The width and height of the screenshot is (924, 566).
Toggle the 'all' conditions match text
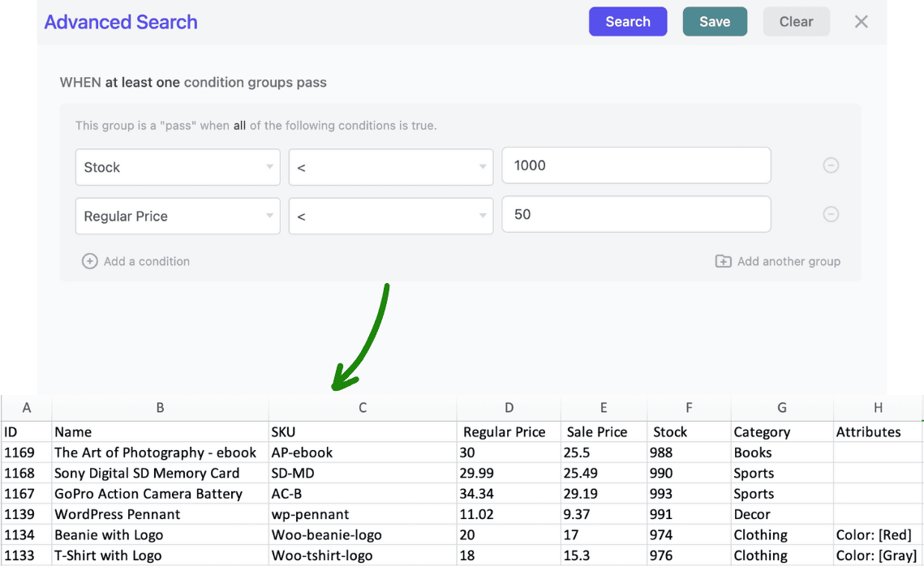click(x=239, y=126)
